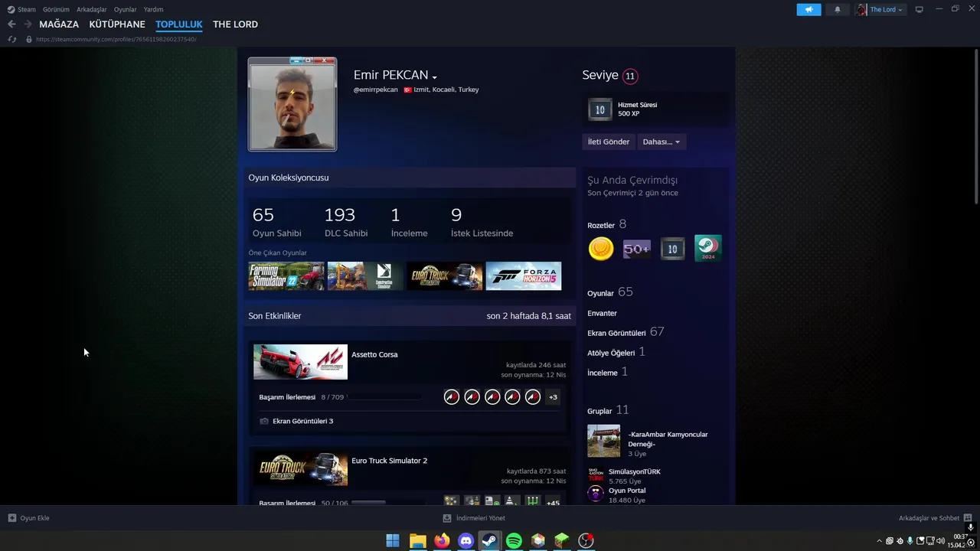Open Euro Truck Simulator featured game thumbnail
980x551 pixels.
445,276
